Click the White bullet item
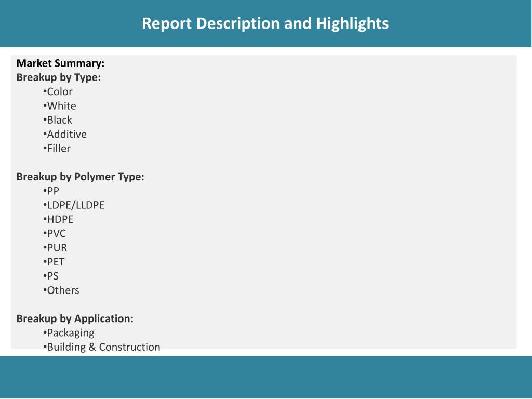This screenshot has width=532, height=399. 59,106
